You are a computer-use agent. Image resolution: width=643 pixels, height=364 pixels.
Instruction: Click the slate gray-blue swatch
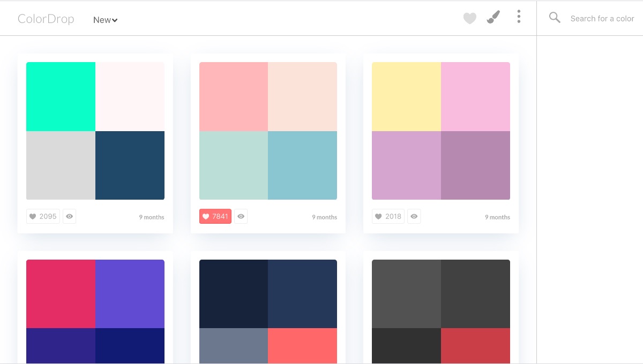coord(234,346)
